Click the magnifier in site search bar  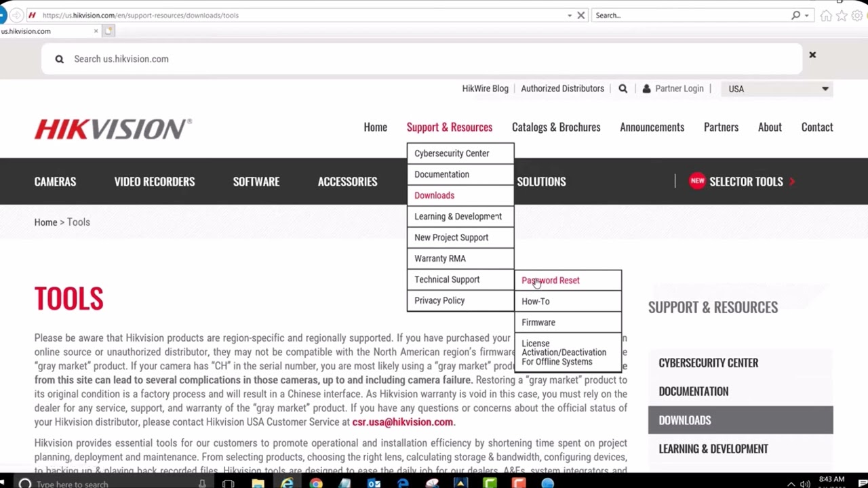click(x=60, y=59)
